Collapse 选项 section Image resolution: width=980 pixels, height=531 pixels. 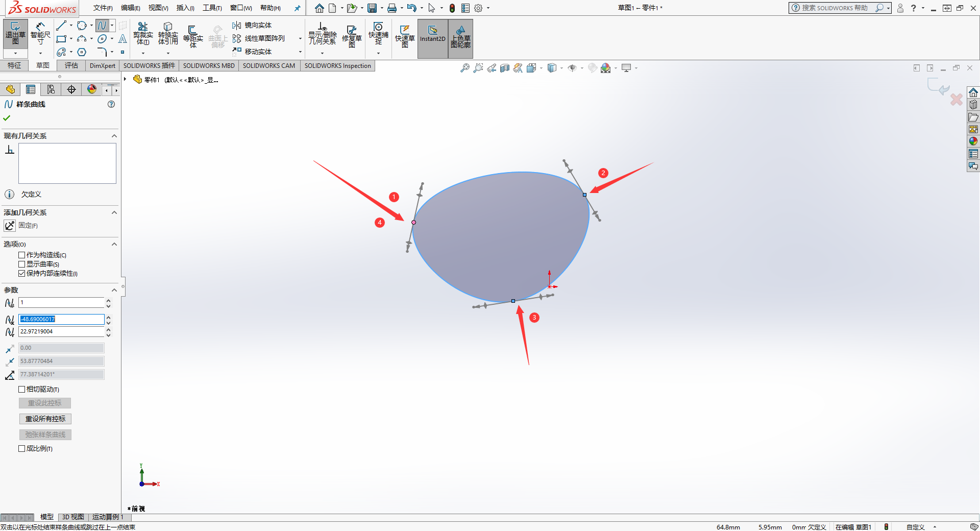pyautogui.click(x=114, y=244)
